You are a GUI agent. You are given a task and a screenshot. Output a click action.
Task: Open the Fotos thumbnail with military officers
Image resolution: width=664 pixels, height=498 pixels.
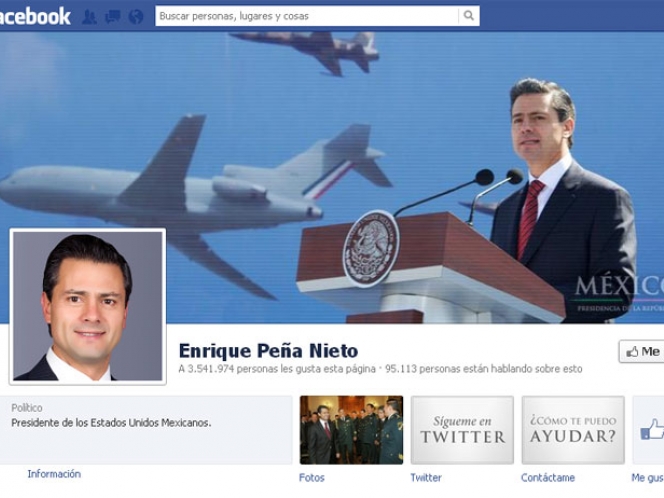click(351, 430)
